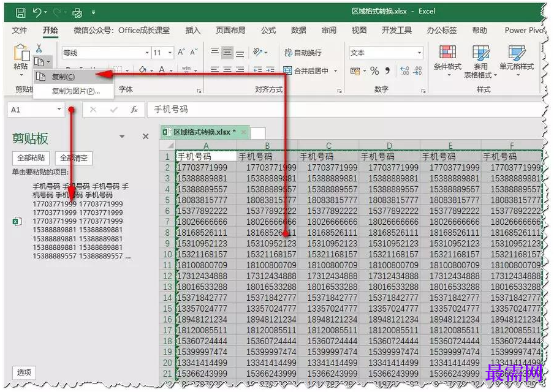Click the print preview quick access icon
The width and height of the screenshot is (554, 392).
pyautogui.click(x=77, y=13)
